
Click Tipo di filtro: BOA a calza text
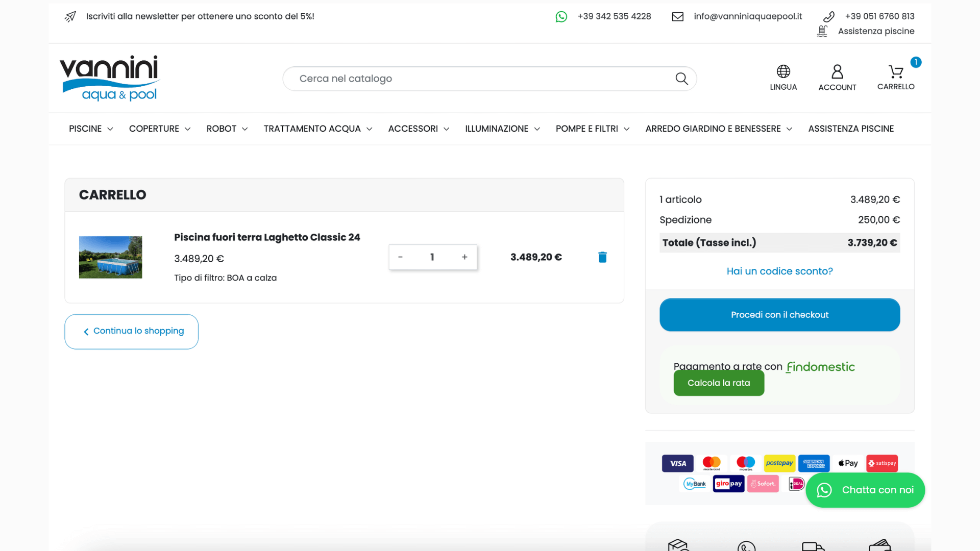(225, 278)
